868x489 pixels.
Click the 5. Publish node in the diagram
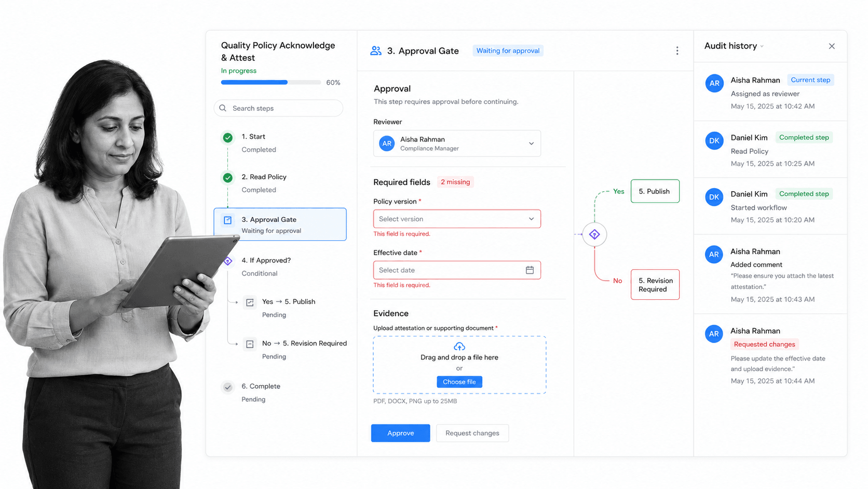(x=655, y=191)
